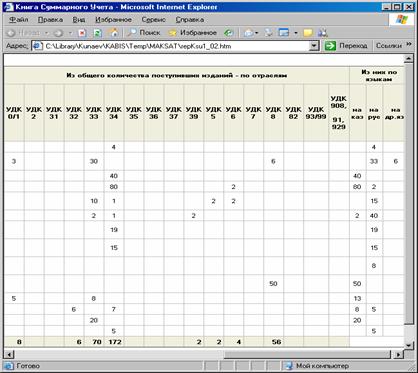Open the Поиск search tool
This screenshot has height=373, width=418.
[x=144, y=33]
